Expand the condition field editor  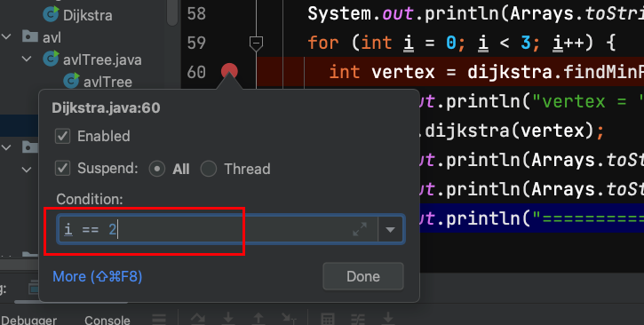(360, 229)
